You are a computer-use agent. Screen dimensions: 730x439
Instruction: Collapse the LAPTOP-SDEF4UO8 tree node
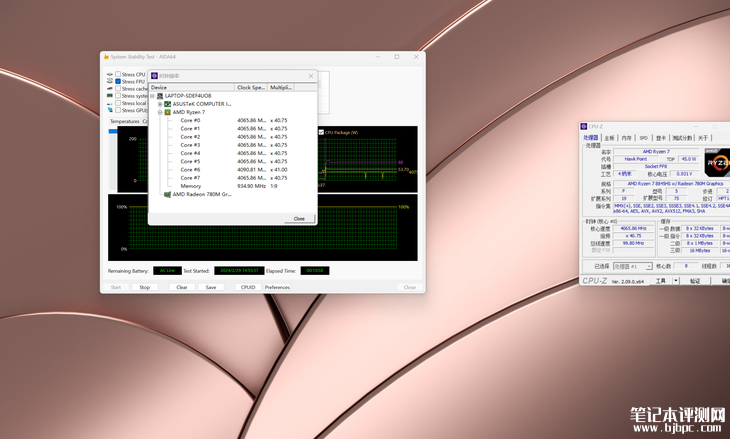[x=152, y=96]
